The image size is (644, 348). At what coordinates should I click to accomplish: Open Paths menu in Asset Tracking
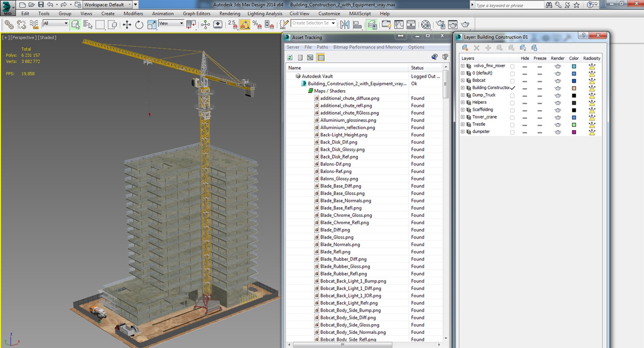pyautogui.click(x=322, y=47)
